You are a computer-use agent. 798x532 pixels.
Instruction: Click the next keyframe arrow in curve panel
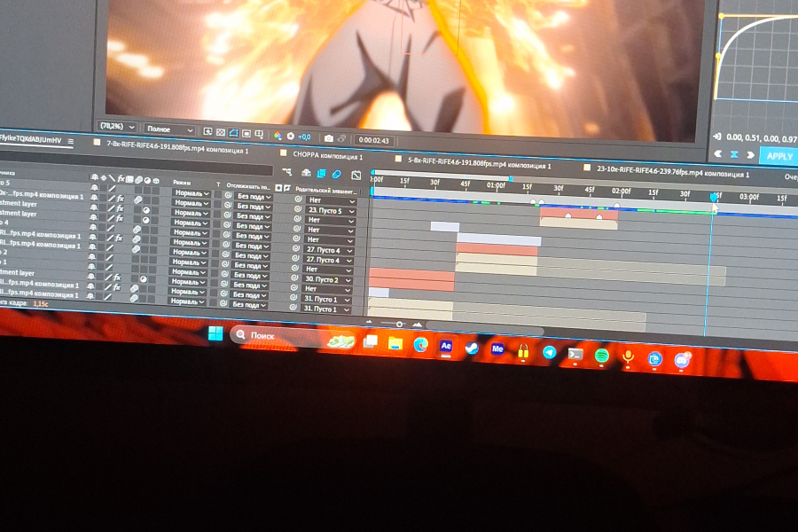click(x=750, y=154)
